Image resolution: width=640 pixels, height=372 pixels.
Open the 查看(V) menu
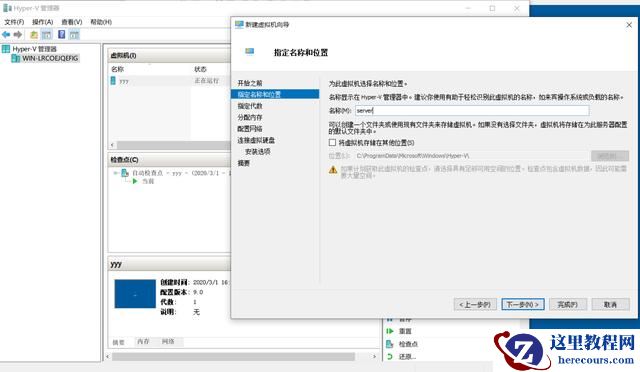pyautogui.click(x=72, y=22)
